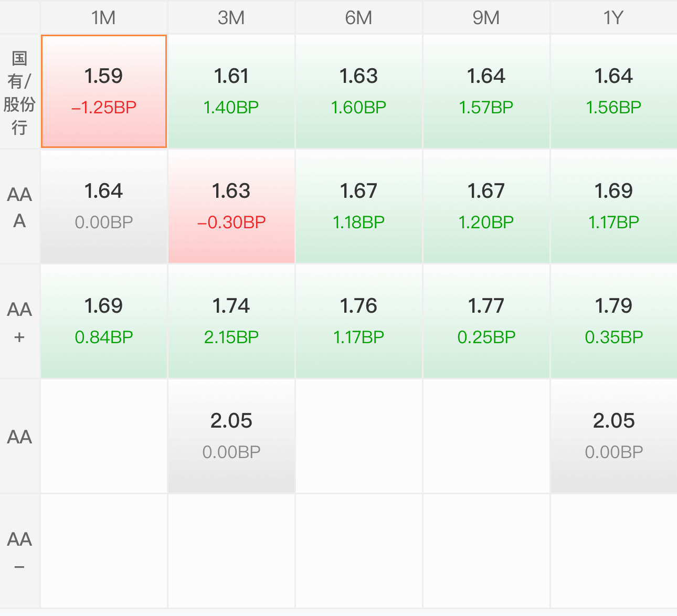Click the 9M column header
This screenshot has height=616, width=677.
point(486,18)
